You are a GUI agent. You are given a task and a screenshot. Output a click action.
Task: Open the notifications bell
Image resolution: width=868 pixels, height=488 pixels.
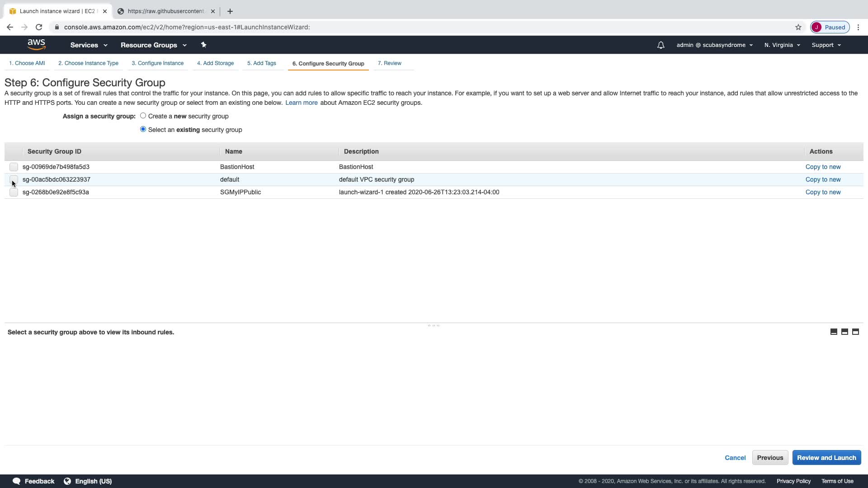pyautogui.click(x=660, y=45)
